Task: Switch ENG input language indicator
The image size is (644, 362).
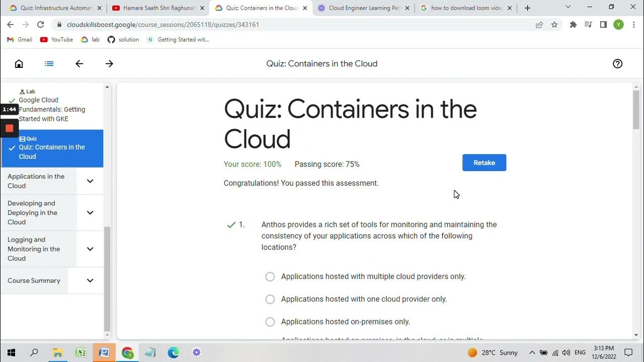Action: (580, 353)
